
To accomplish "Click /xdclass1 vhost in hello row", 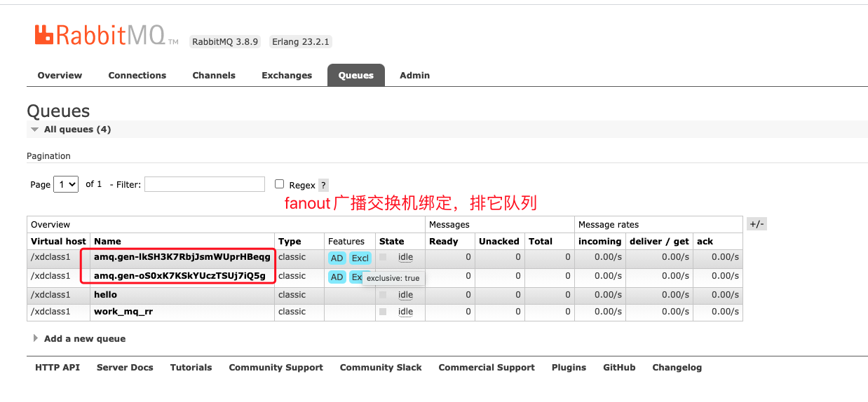I will [50, 295].
